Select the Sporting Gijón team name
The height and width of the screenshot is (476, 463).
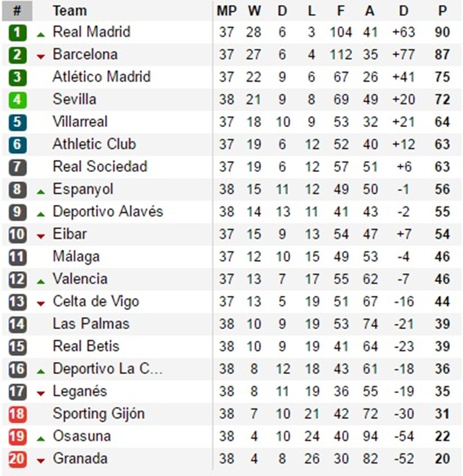(98, 414)
